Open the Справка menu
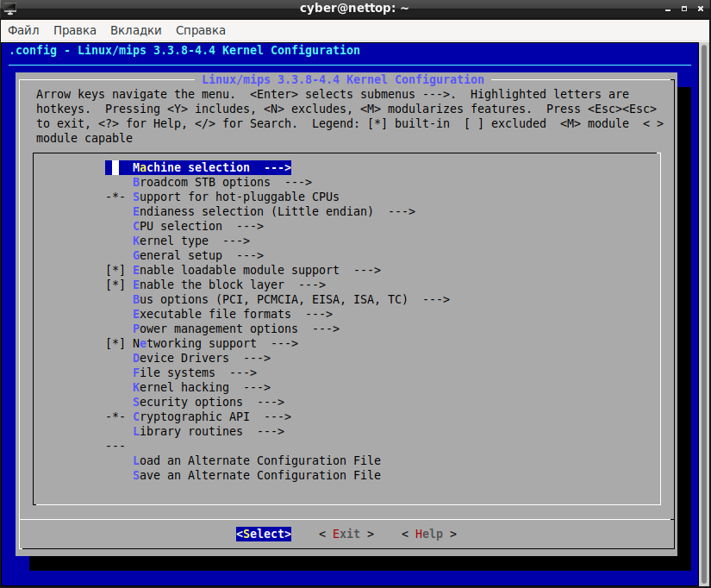The height and width of the screenshot is (588, 711). point(201,30)
